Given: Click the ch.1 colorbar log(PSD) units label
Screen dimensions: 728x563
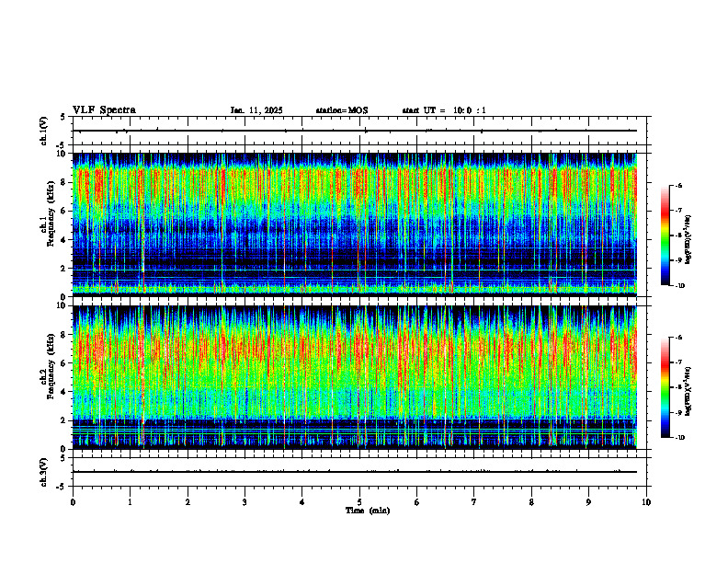Looking at the screenshot, I should tap(688, 240).
